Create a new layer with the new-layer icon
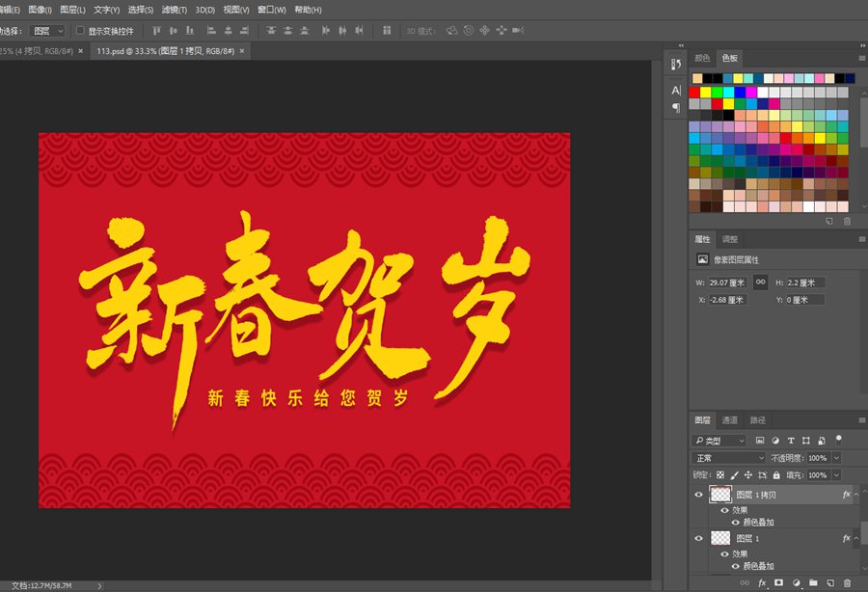This screenshot has height=592, width=868. click(x=830, y=583)
